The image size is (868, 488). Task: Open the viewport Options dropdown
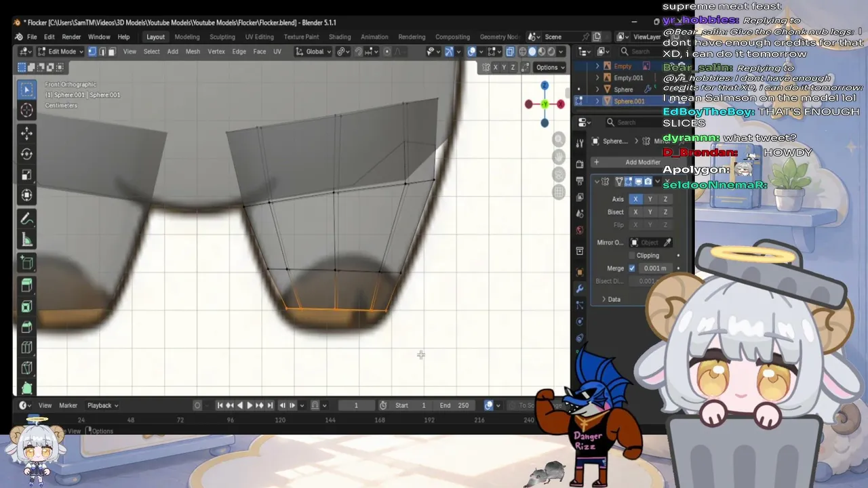[550, 67]
